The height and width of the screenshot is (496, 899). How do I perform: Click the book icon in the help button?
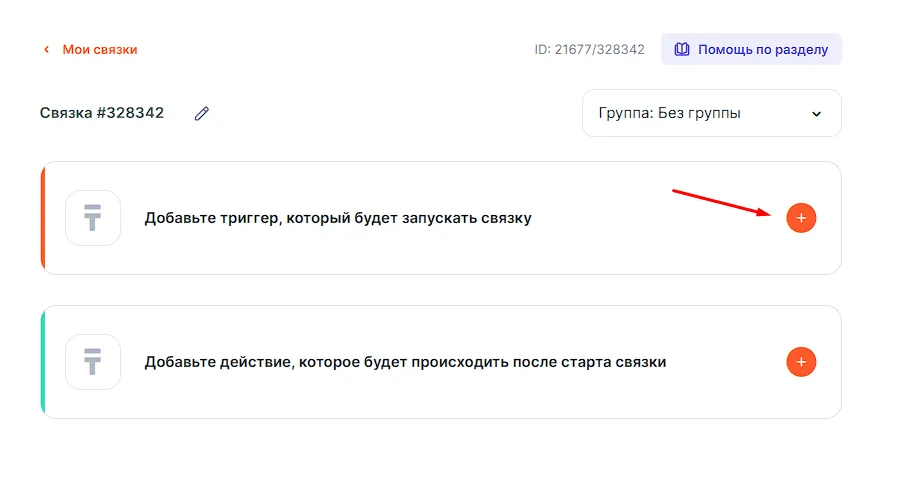pos(682,49)
